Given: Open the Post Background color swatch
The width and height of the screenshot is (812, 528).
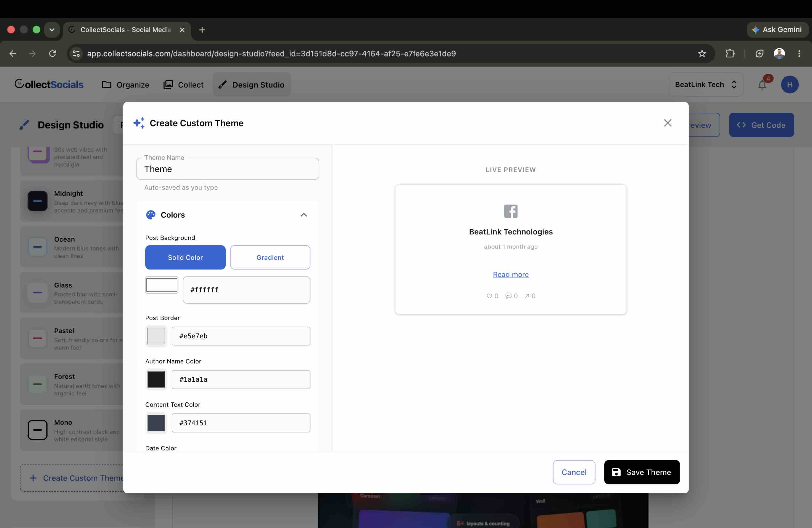Looking at the screenshot, I should click(162, 285).
